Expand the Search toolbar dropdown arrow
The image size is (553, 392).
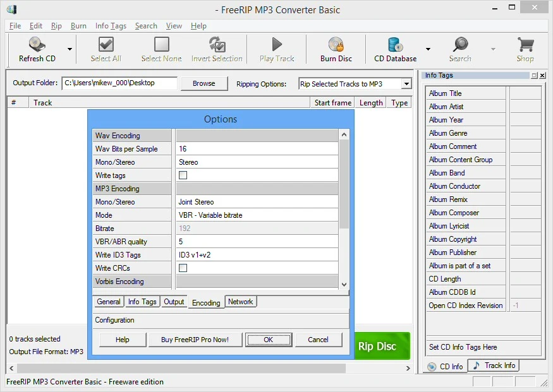[493, 49]
